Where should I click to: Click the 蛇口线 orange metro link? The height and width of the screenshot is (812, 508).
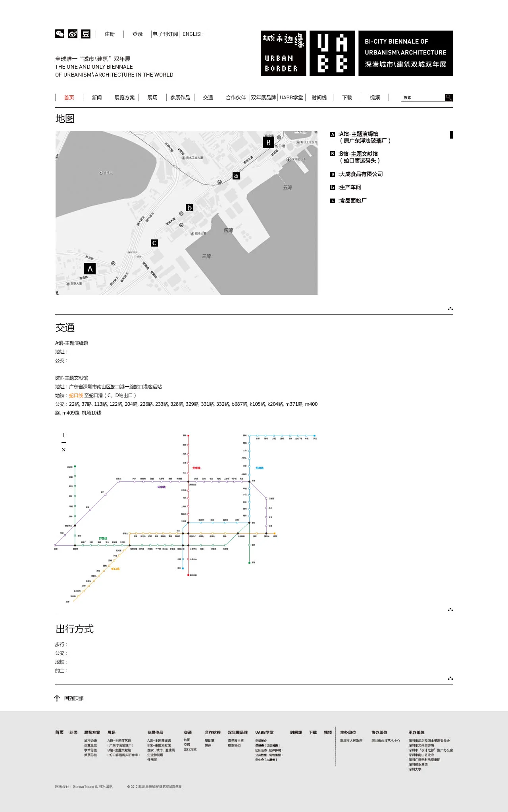point(76,395)
